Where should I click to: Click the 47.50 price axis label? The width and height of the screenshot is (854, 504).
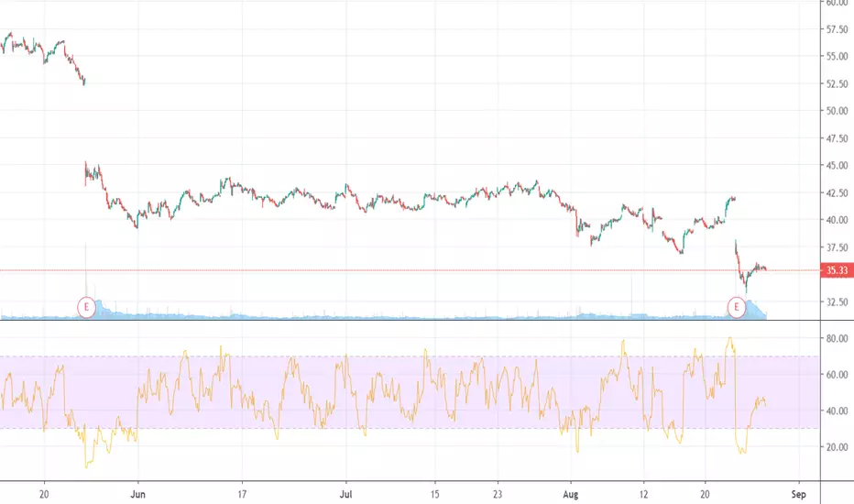[837, 138]
